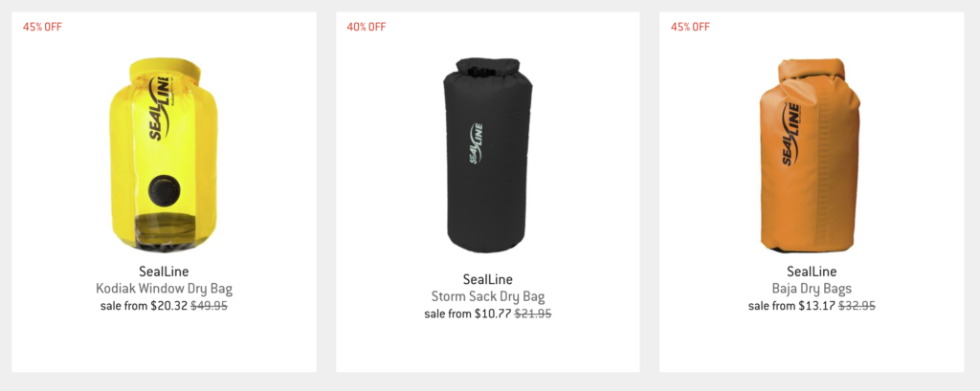Select SealLine brand above Kodiak Window Dry Bag

164,272
